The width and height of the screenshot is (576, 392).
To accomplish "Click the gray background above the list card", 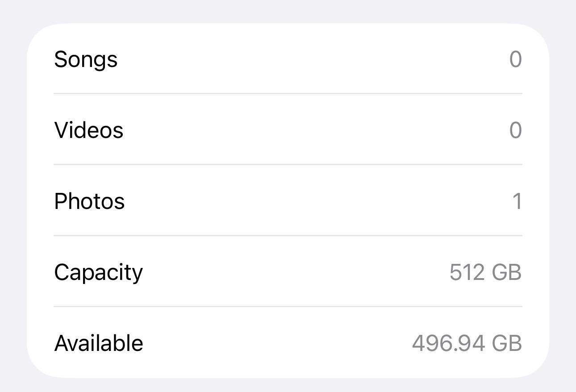I will tap(288, 11).
